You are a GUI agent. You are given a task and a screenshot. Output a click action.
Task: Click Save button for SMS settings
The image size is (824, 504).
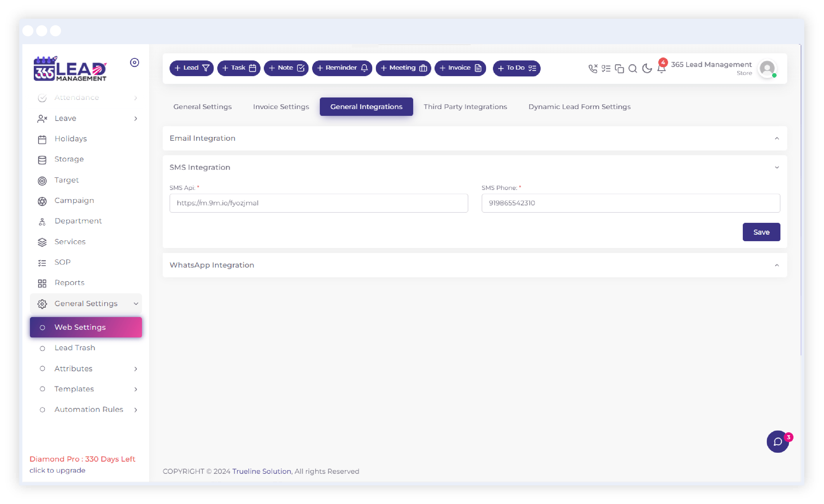point(762,232)
